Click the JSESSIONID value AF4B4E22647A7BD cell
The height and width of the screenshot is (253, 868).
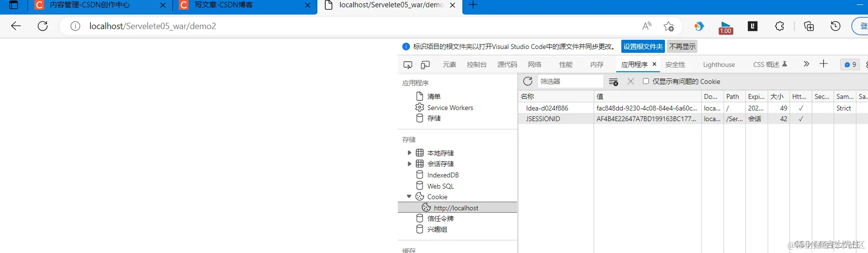pos(647,119)
